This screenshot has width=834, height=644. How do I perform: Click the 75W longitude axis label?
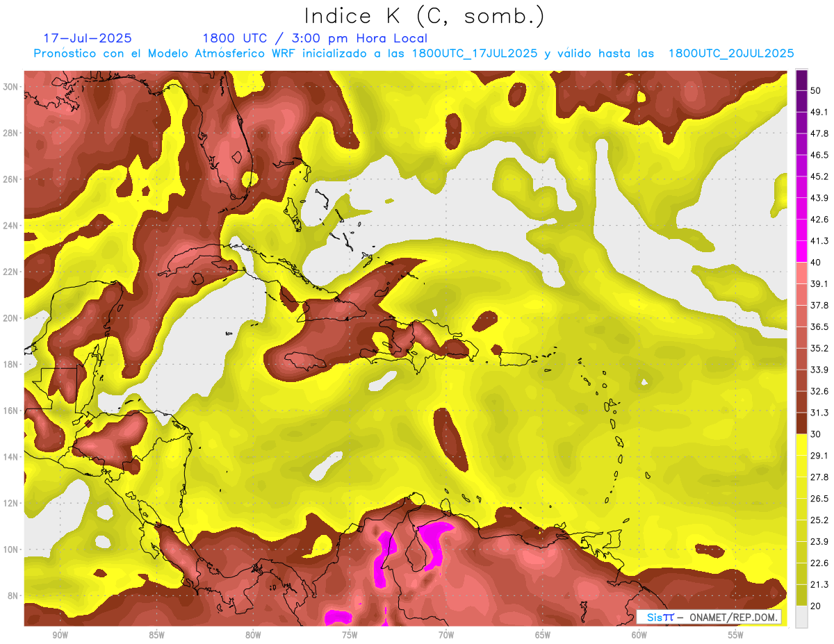click(x=350, y=635)
